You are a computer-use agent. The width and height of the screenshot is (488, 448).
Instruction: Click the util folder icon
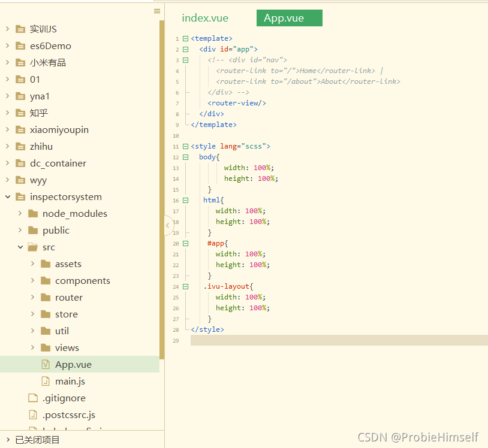coord(46,331)
